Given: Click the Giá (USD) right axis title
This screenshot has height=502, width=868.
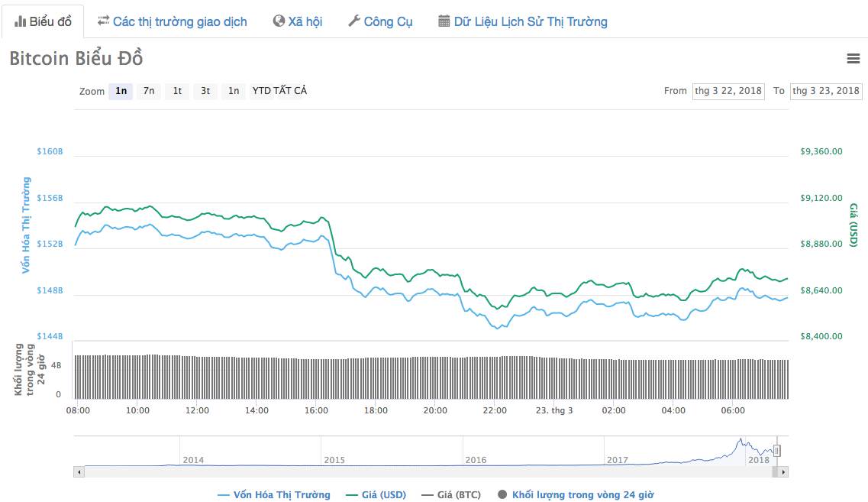Looking at the screenshot, I should (x=853, y=225).
